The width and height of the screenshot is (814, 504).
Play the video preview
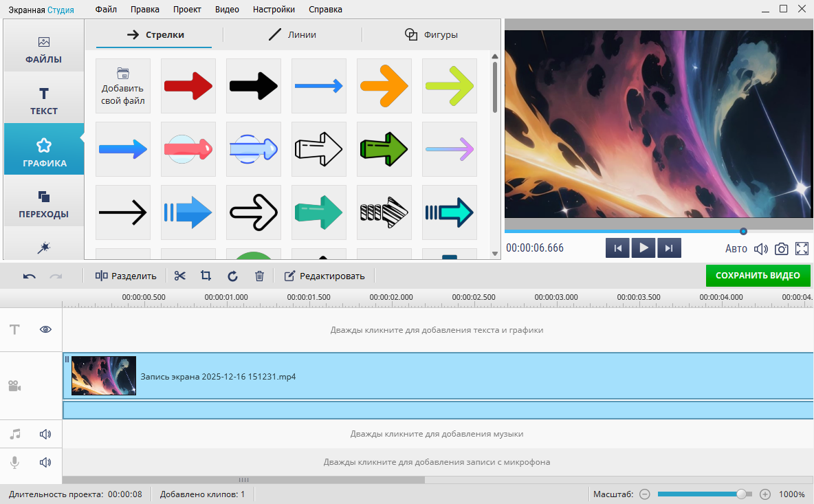pos(643,248)
